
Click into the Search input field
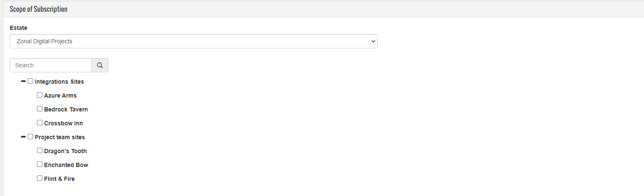(51, 65)
